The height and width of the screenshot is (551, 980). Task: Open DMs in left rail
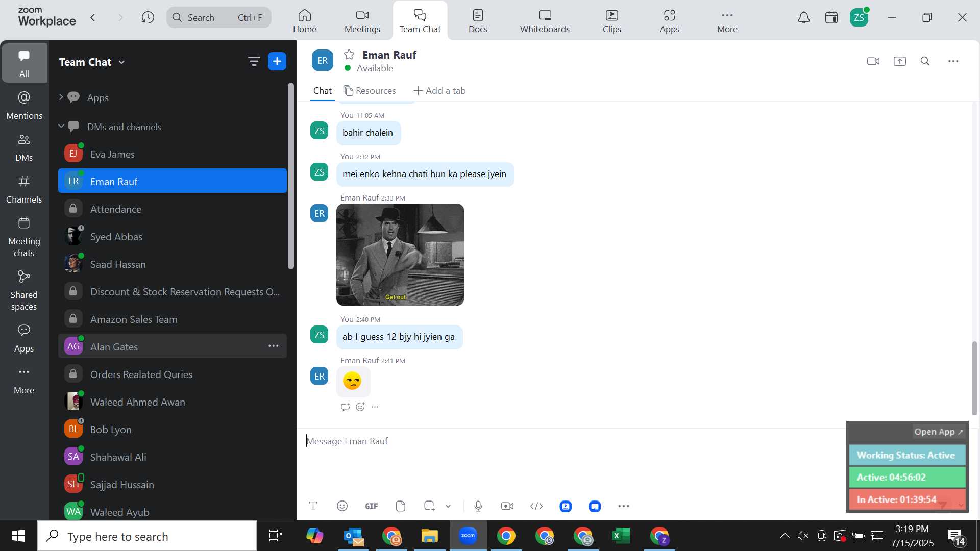[x=24, y=147]
